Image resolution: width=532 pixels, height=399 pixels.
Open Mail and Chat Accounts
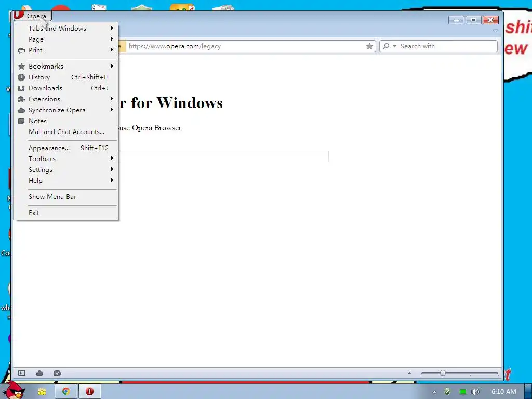(x=66, y=131)
